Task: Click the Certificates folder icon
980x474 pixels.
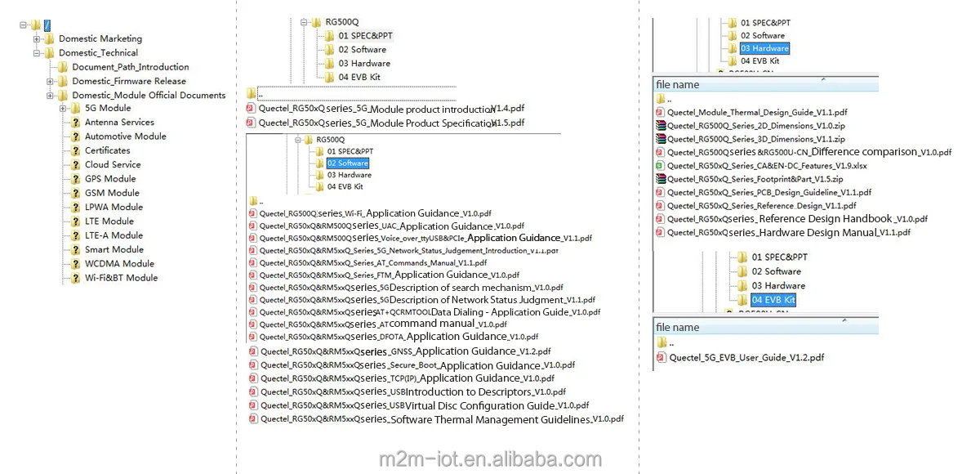Action: point(76,150)
